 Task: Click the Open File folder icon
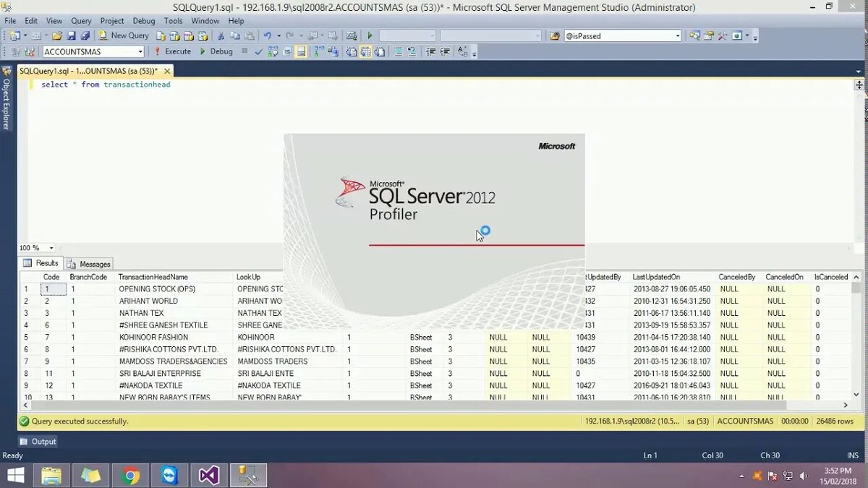tap(56, 35)
